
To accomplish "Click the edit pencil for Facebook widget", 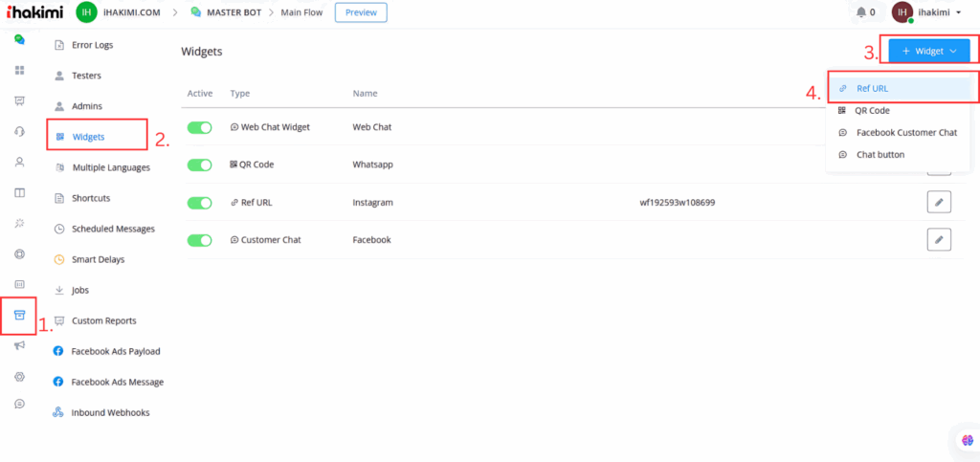I will click(939, 239).
